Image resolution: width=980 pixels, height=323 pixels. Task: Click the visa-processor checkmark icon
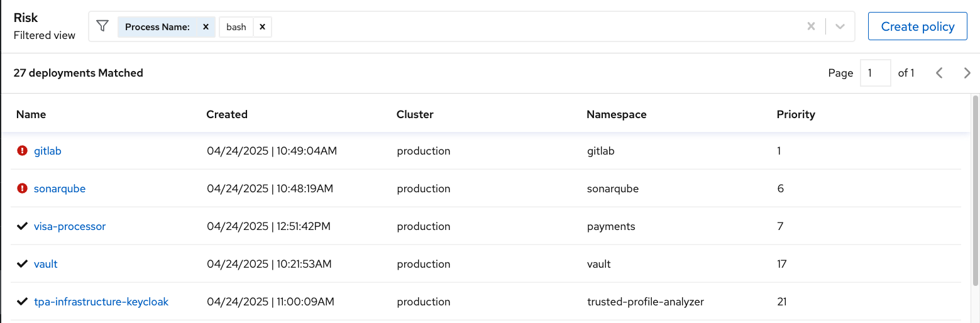tap(23, 226)
